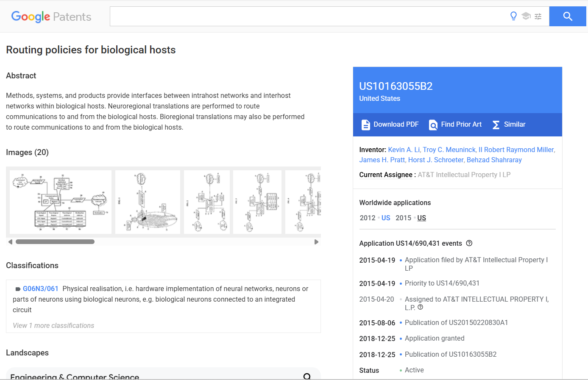Click patent number US10163055B2 heading
Image resolution: width=588 pixels, height=380 pixels.
(x=396, y=86)
